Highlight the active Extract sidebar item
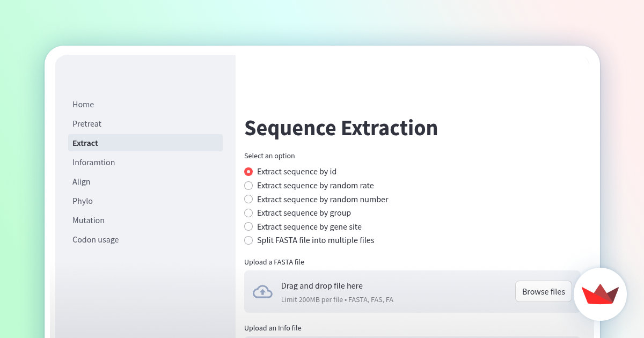This screenshot has height=338, width=644. (85, 143)
